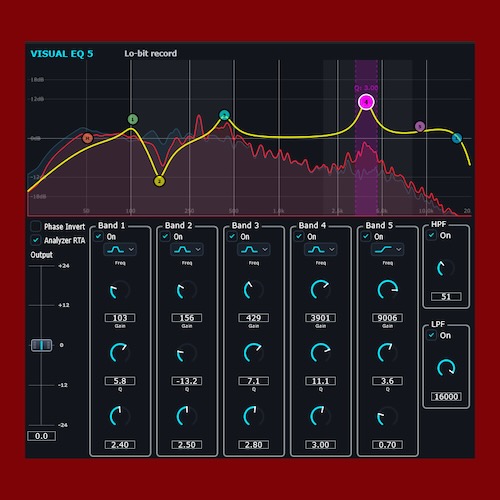Click the Band 4 Q field 3.00
Image resolution: width=500 pixels, height=500 pixels.
[x=321, y=444]
